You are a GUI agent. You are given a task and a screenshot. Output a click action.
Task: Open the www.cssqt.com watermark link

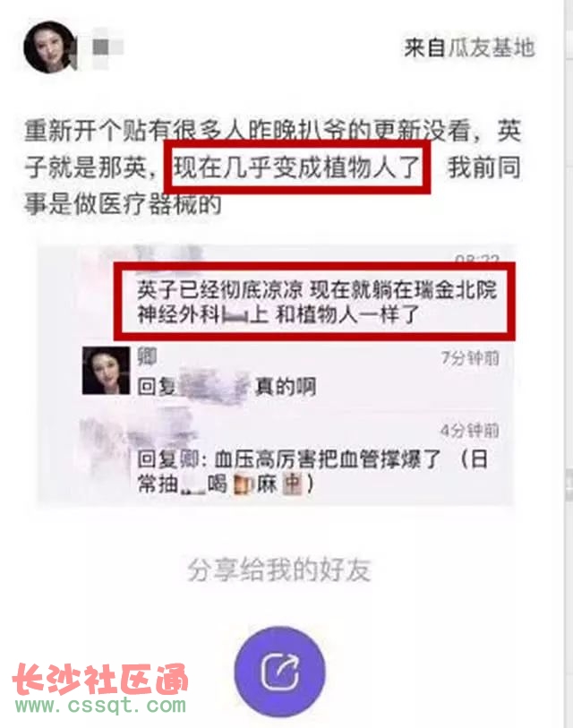101,706
